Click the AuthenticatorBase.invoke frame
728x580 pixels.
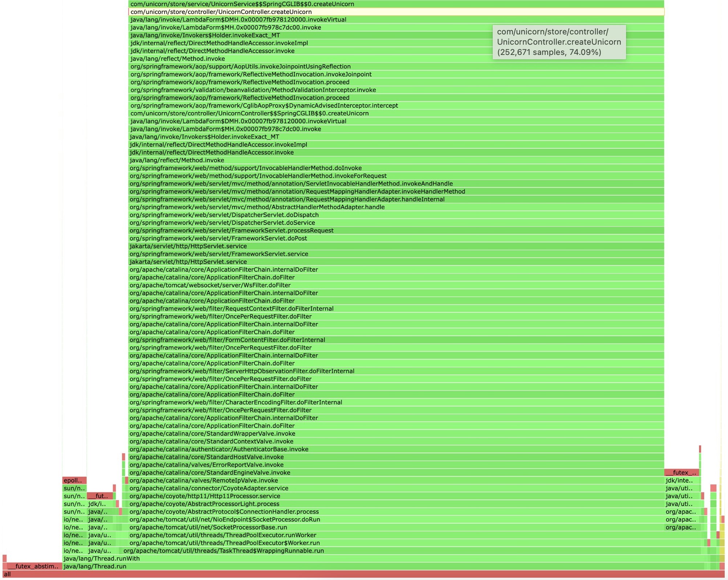[396, 449]
